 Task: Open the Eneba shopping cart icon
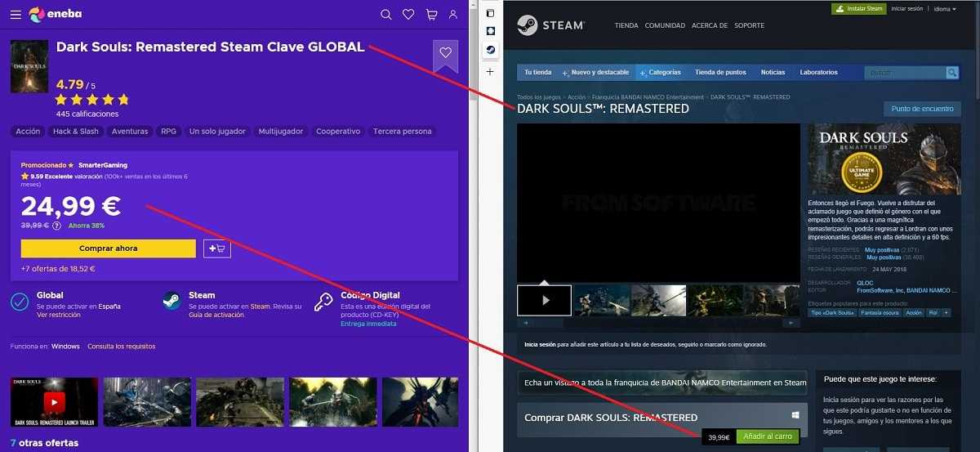coord(431,15)
